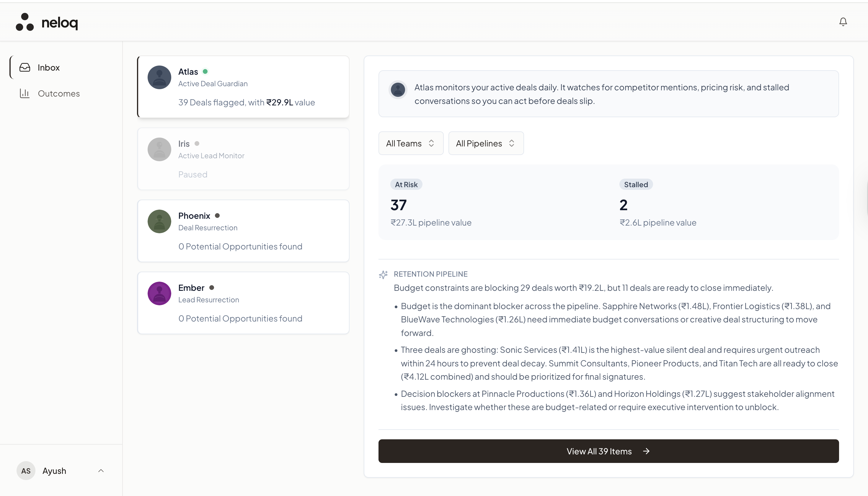Click the notification bell icon
This screenshot has height=496, width=868.
point(843,22)
